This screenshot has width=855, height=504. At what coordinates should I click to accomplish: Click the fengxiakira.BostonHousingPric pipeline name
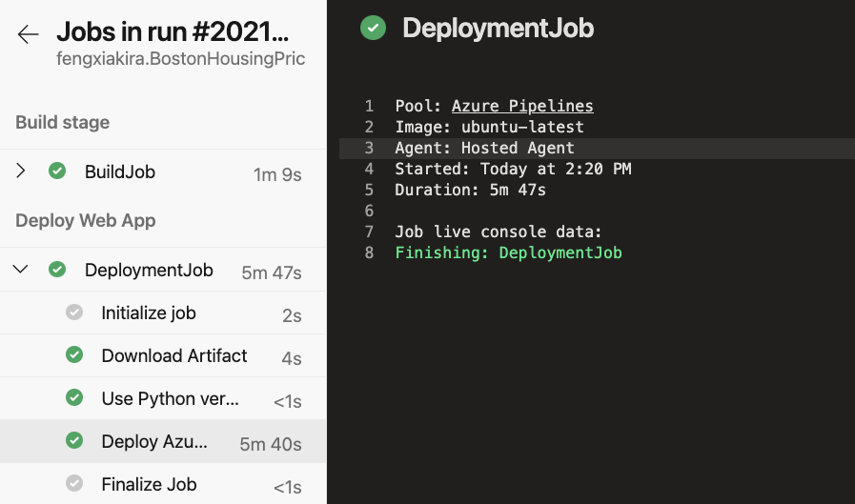180,58
